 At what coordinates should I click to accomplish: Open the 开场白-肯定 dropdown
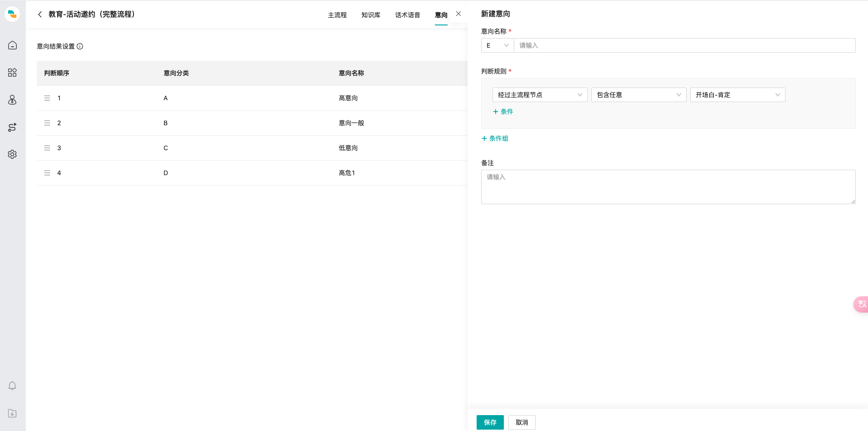pyautogui.click(x=737, y=95)
